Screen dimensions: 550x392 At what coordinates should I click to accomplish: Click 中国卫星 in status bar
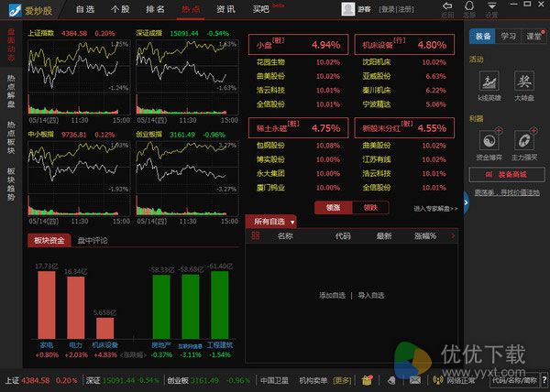274,380
